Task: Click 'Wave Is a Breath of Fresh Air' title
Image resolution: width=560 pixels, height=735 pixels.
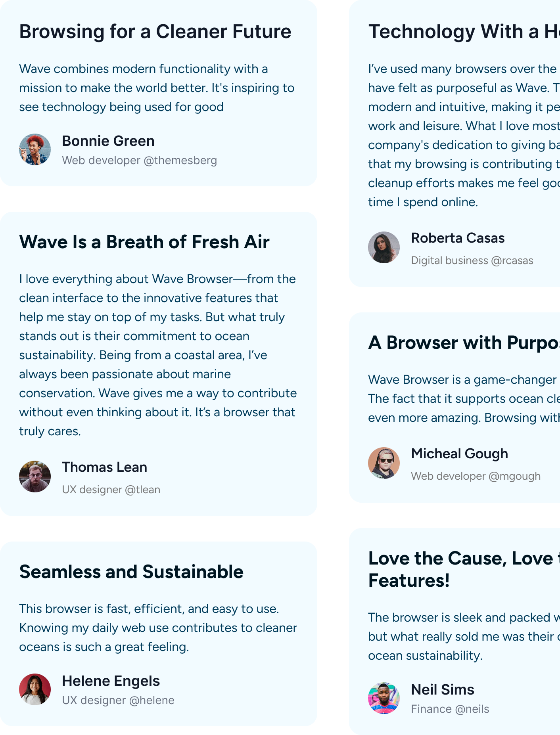Action: [x=144, y=242]
